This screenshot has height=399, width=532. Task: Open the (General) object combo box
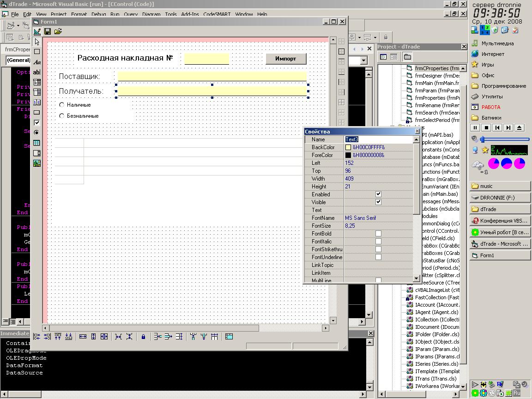click(18, 60)
